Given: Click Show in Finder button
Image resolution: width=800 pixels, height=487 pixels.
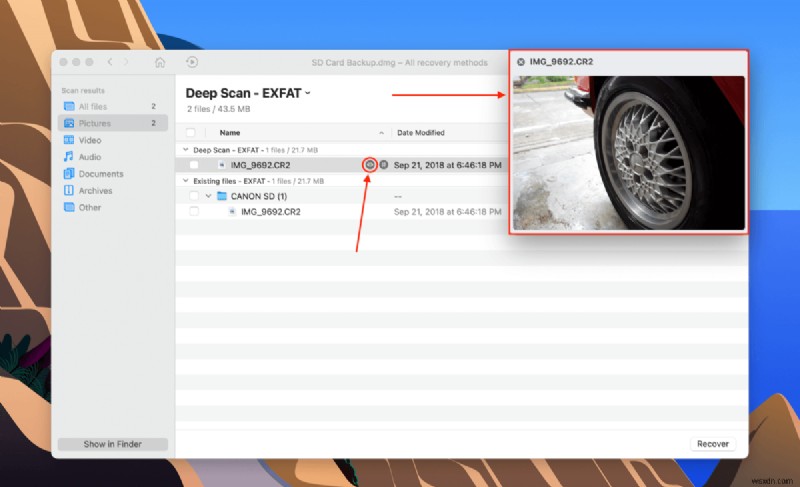Looking at the screenshot, I should 113,444.
